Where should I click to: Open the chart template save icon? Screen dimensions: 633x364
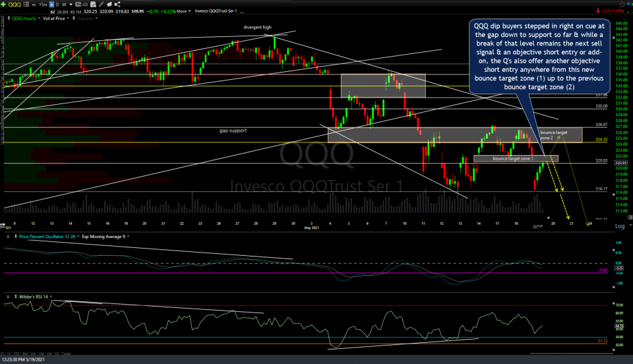93,5
